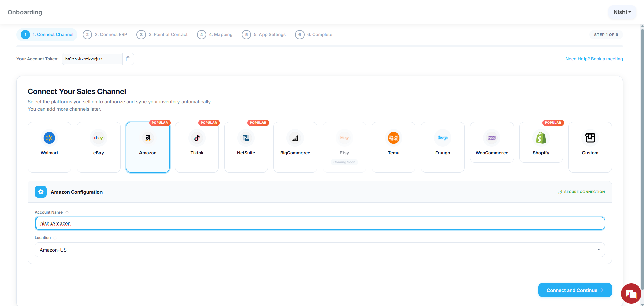Image resolution: width=644 pixels, height=306 pixels.
Task: Select the WooCommerce channel icon
Action: [x=492, y=143]
